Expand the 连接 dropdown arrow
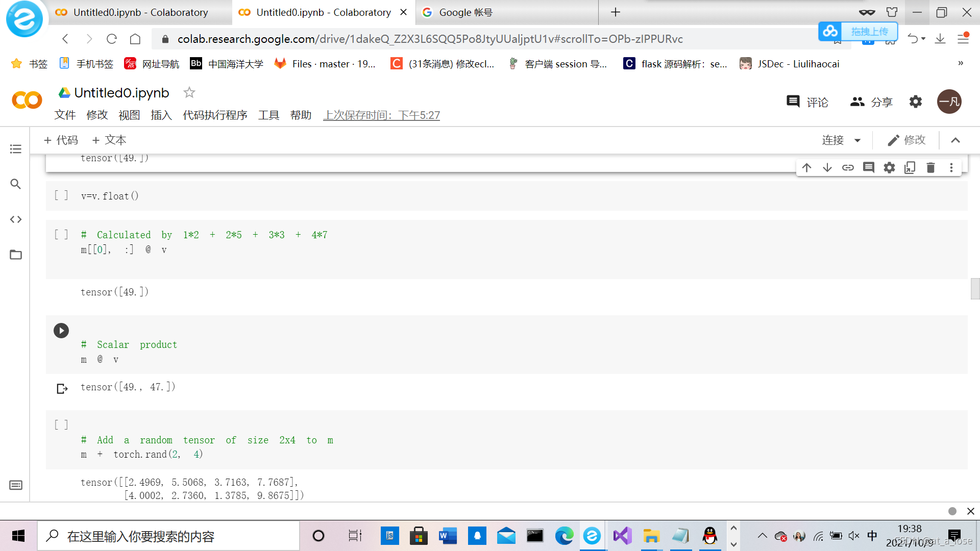The image size is (980, 551). pos(857,140)
